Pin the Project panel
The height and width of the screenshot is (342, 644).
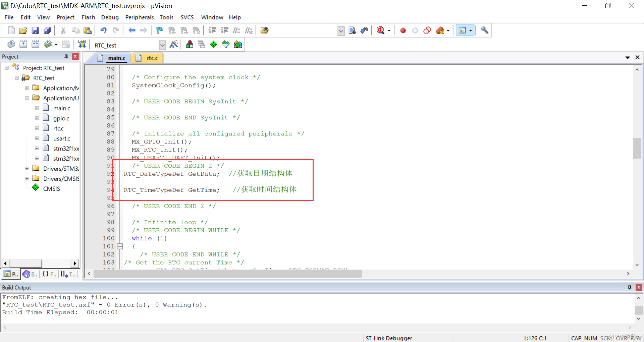pos(66,57)
